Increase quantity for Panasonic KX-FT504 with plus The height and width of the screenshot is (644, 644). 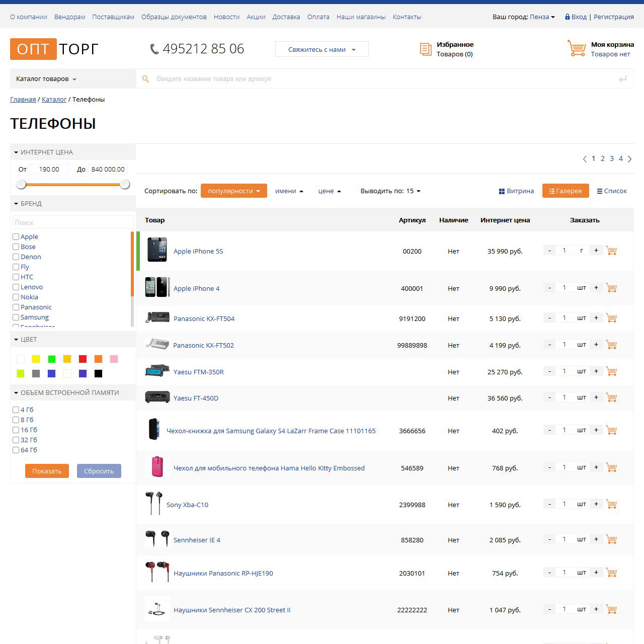596,317
